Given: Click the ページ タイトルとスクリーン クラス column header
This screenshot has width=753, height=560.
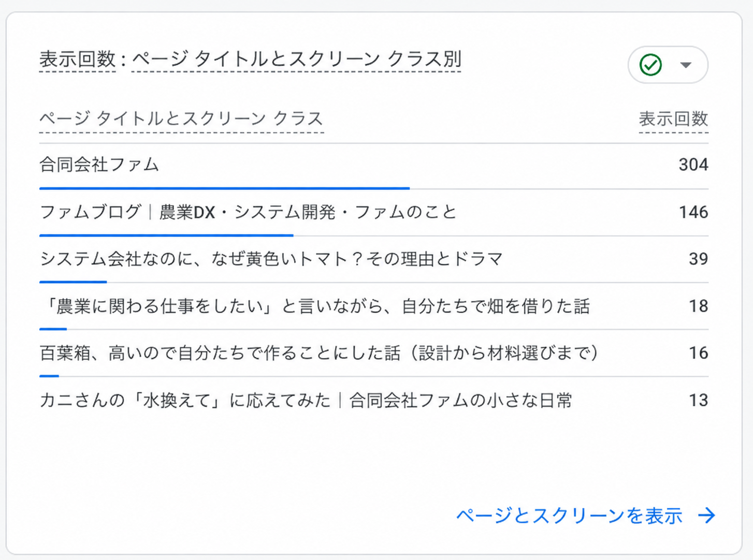Looking at the screenshot, I should click(x=181, y=119).
